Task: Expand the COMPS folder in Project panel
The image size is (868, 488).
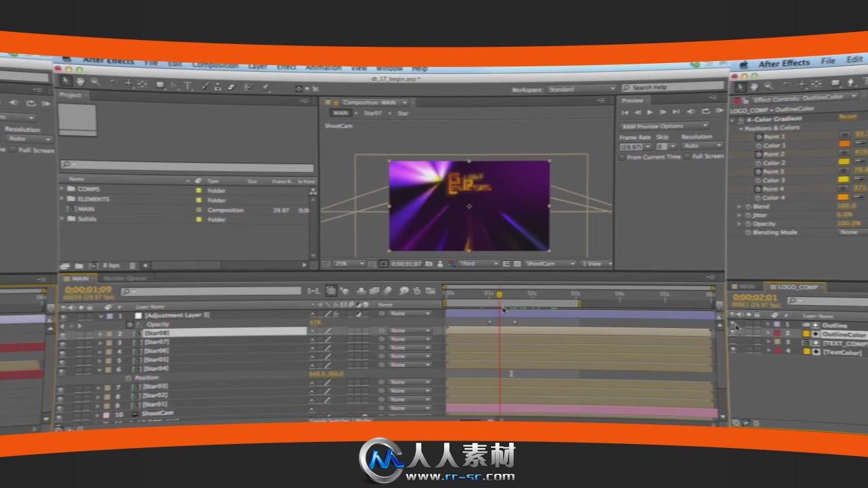Action: tap(62, 189)
